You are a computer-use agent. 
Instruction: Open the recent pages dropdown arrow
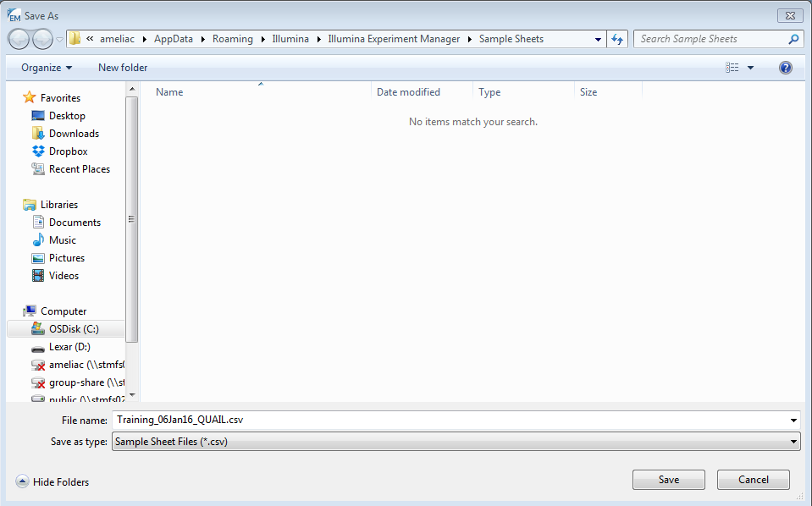tap(59, 39)
